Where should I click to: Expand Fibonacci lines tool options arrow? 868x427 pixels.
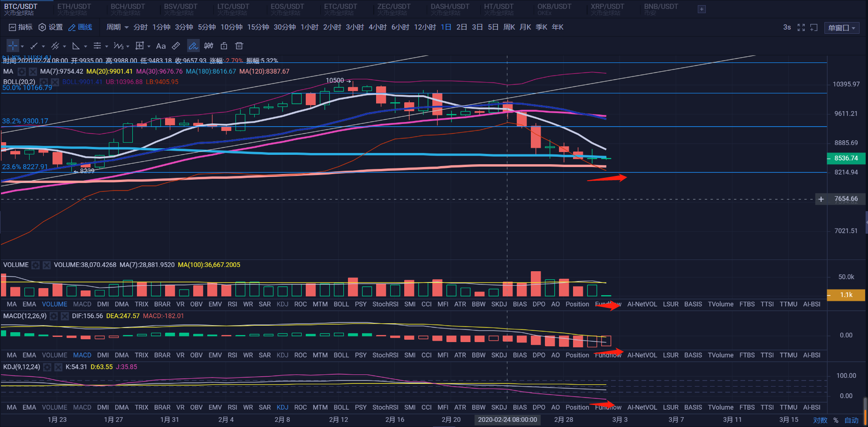[106, 46]
